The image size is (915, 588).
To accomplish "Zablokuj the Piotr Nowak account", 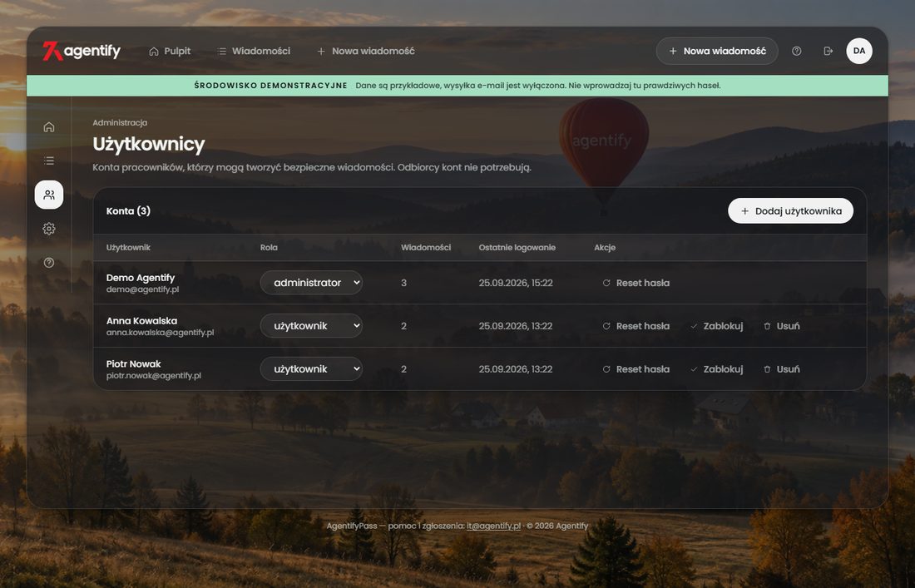I will pos(716,369).
